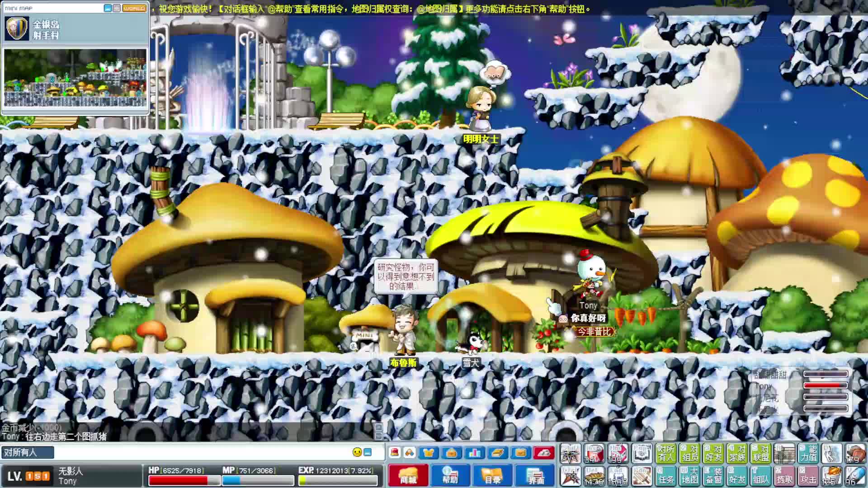The height and width of the screenshot is (488, 868).
Task: Select the 大地图 world map quickslot
Action: (x=689, y=476)
